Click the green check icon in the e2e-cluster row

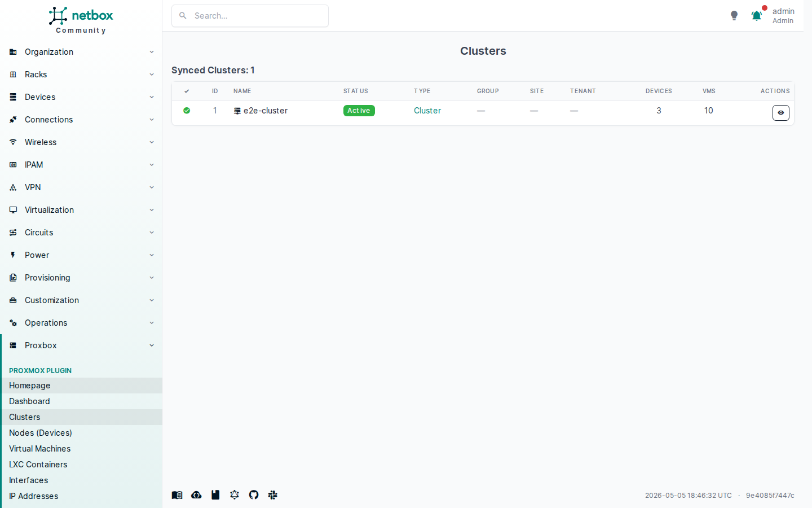point(187,111)
